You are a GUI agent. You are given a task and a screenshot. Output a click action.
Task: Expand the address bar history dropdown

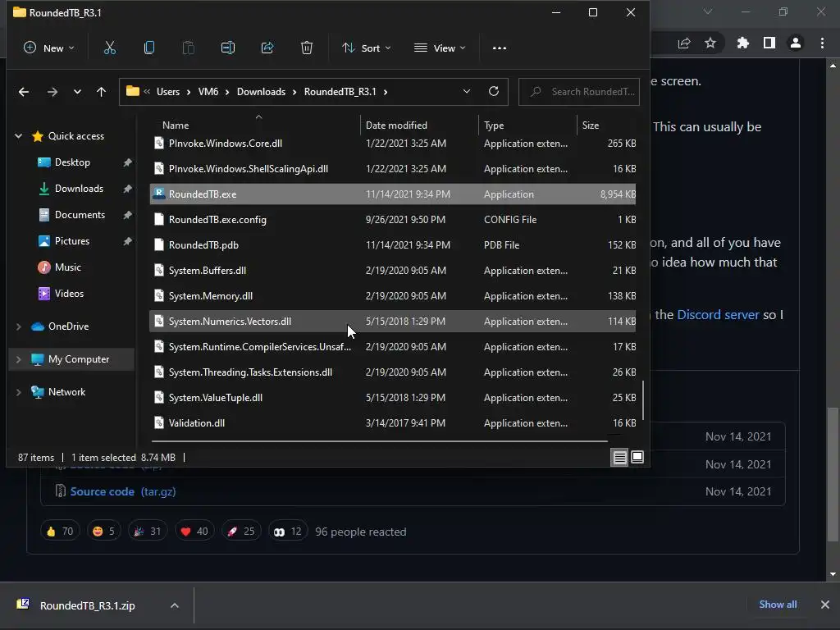click(x=467, y=92)
